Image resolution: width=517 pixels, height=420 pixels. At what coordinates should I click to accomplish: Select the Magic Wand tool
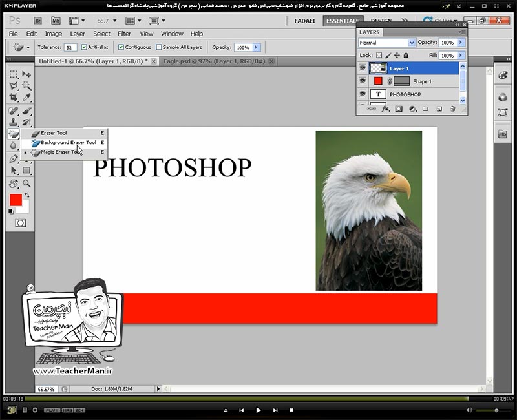pos(26,86)
